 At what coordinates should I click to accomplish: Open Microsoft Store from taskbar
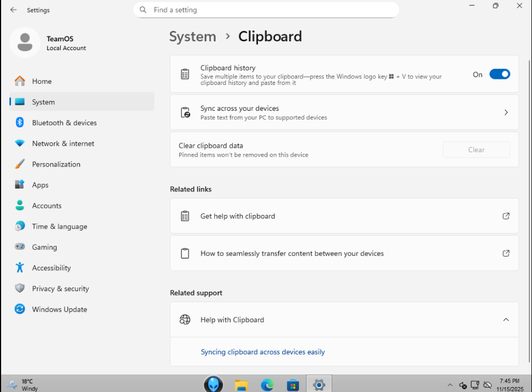293,385
